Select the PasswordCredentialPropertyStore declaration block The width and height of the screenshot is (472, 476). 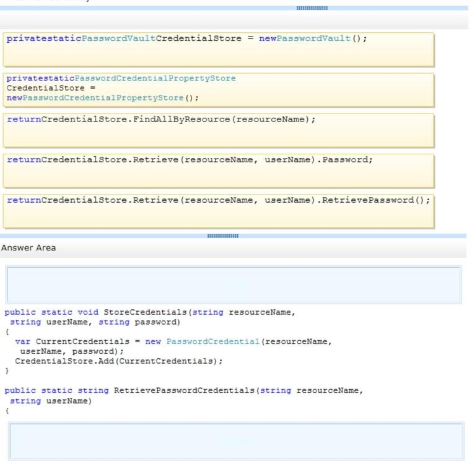tap(219, 90)
